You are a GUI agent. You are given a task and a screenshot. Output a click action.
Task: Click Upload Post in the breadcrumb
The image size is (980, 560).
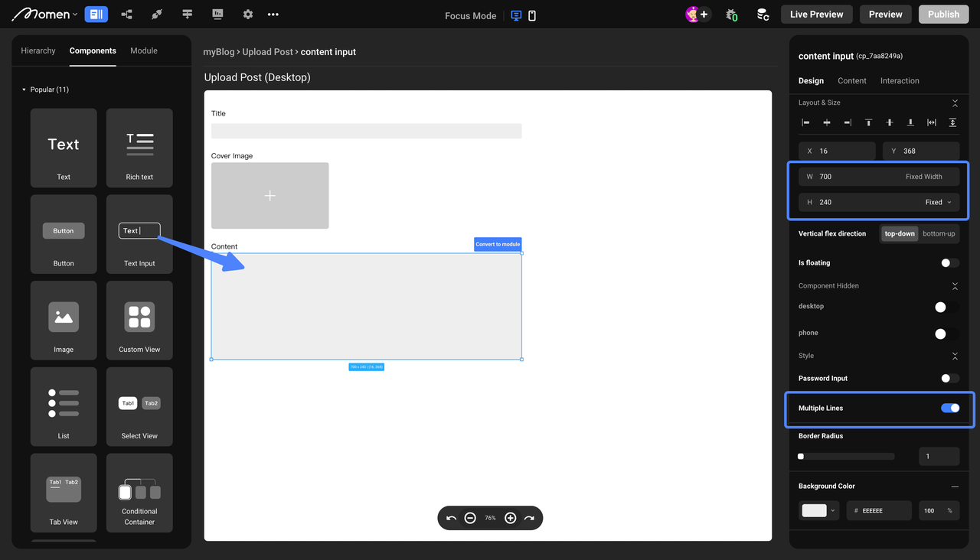(267, 52)
